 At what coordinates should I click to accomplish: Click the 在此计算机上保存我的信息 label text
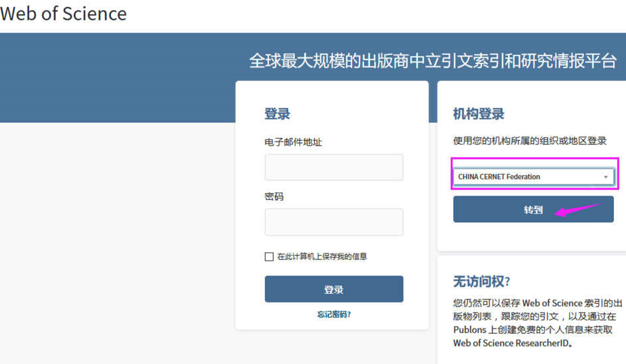(x=322, y=257)
